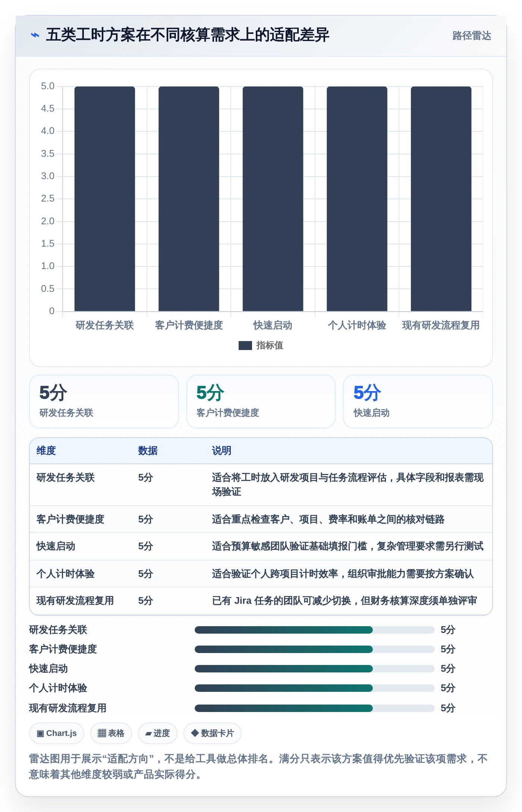522x812 pixels.
Task: Click 个人计时体验 progress bar
Action: 315,688
